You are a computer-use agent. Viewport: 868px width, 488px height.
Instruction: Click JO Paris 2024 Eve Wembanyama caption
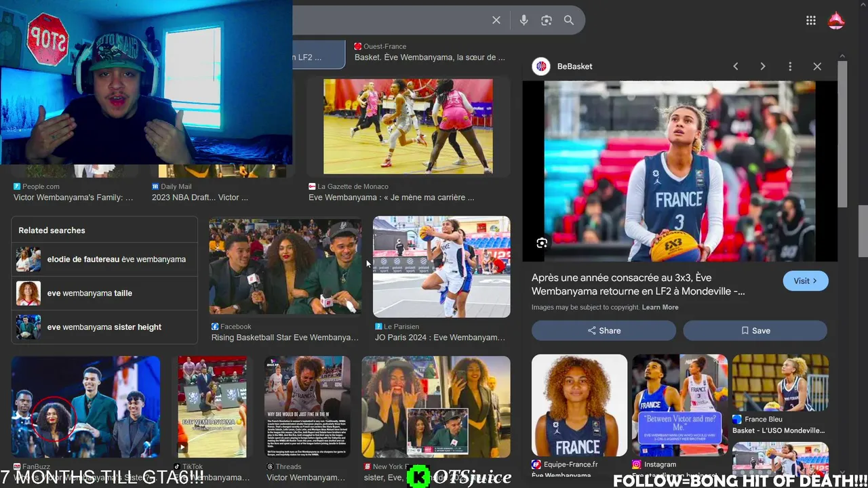(440, 338)
